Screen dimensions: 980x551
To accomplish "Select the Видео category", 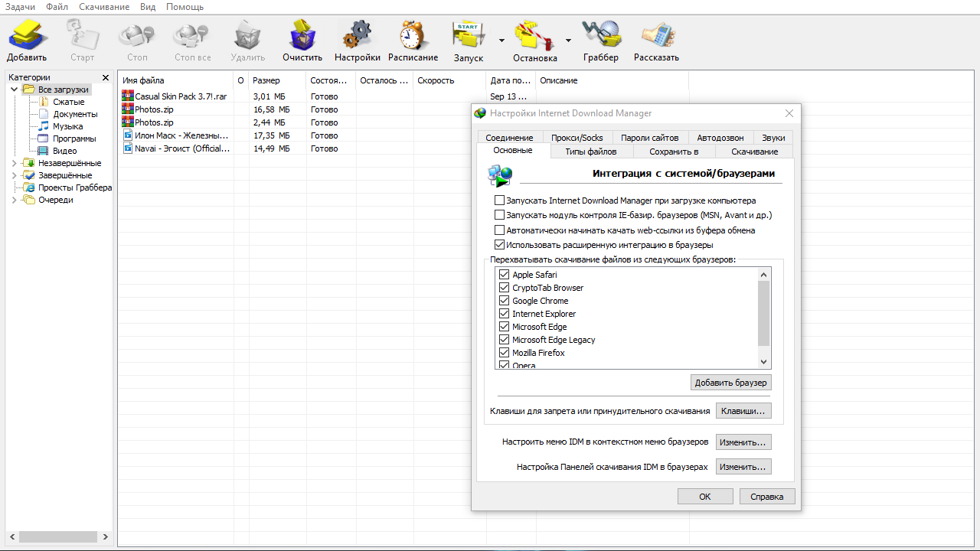I will pyautogui.click(x=57, y=151).
